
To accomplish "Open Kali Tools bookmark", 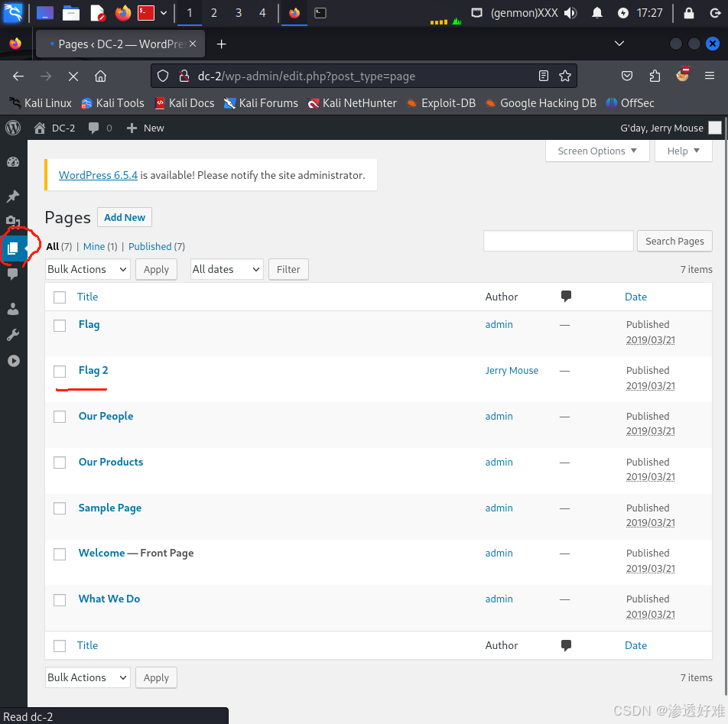I will click(113, 103).
